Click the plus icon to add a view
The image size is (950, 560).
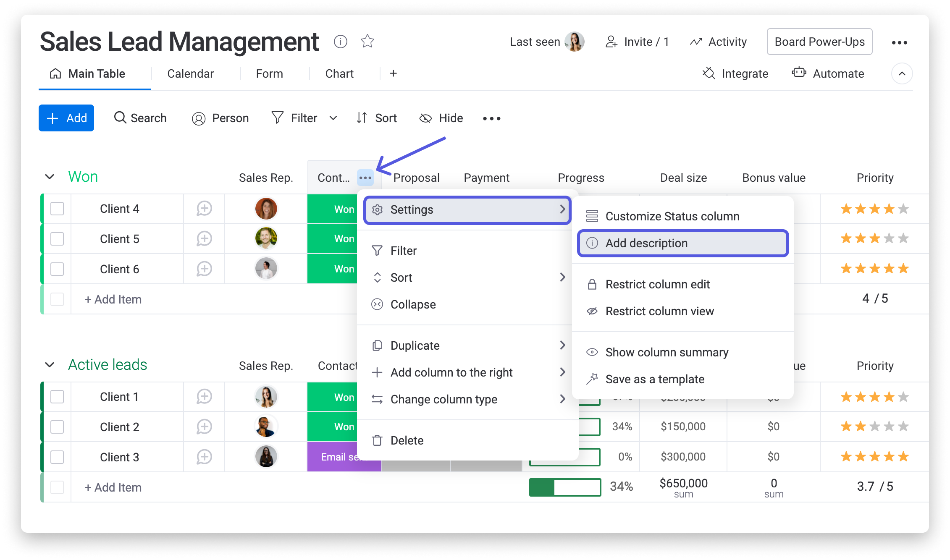click(x=393, y=73)
